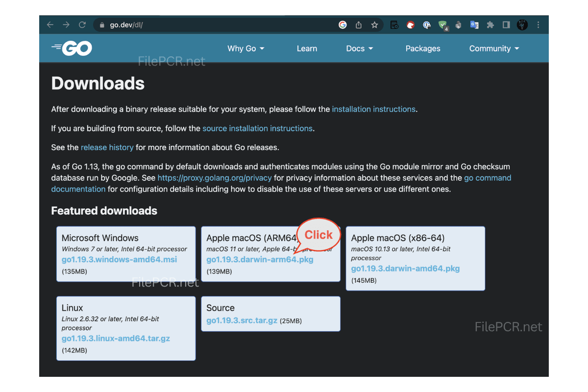Download go1.19.3.windows-amd64.msi
The image size is (588, 392).
pos(120,260)
